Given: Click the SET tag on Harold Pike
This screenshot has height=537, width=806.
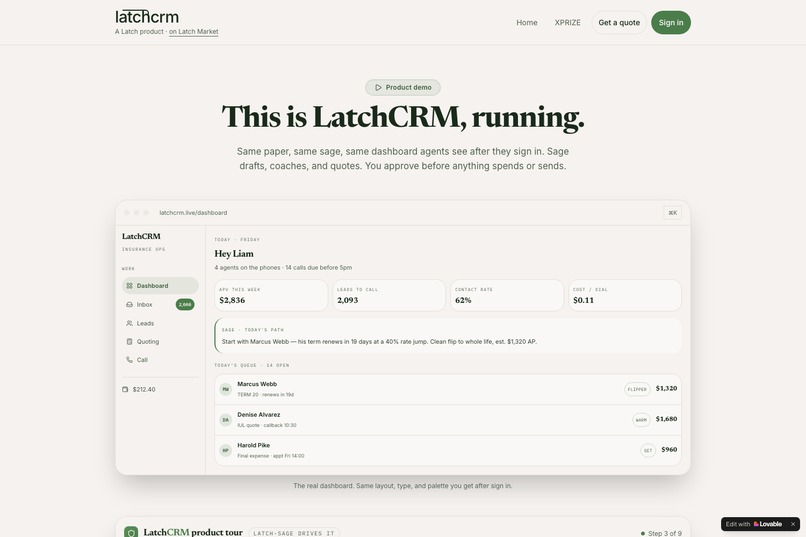Looking at the screenshot, I should pos(648,451).
